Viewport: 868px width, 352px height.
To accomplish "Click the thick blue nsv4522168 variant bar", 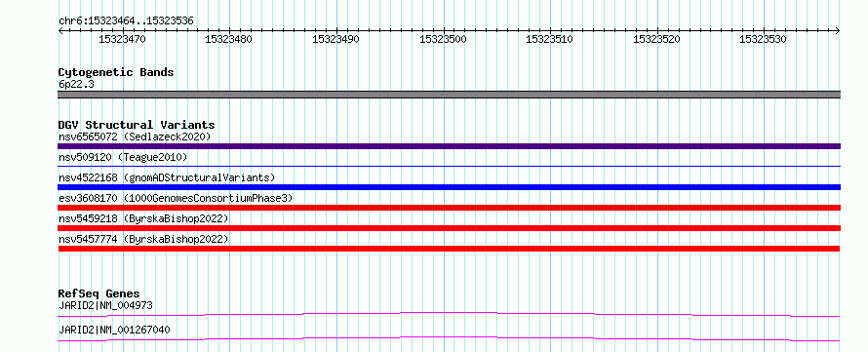I will [x=449, y=187].
